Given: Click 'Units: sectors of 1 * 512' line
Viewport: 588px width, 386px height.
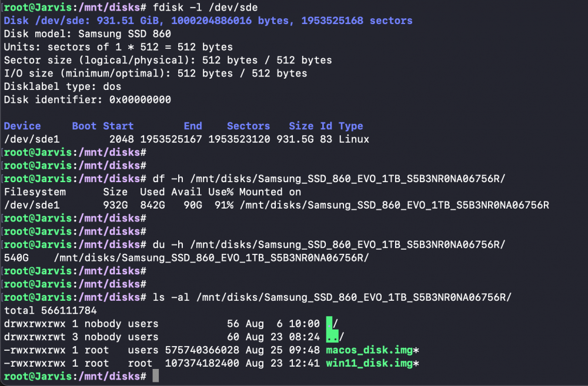Looking at the screenshot, I should click(118, 47).
